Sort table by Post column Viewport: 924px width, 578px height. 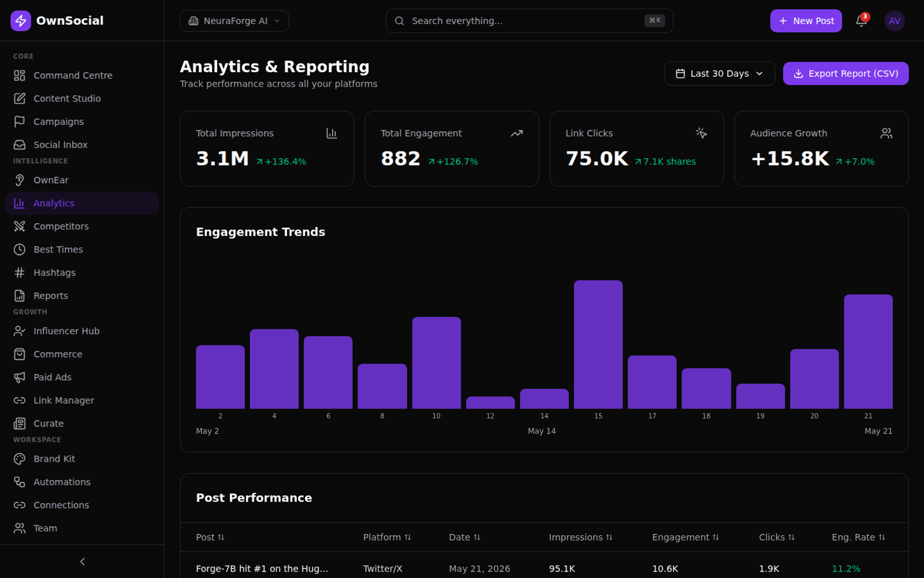(210, 538)
